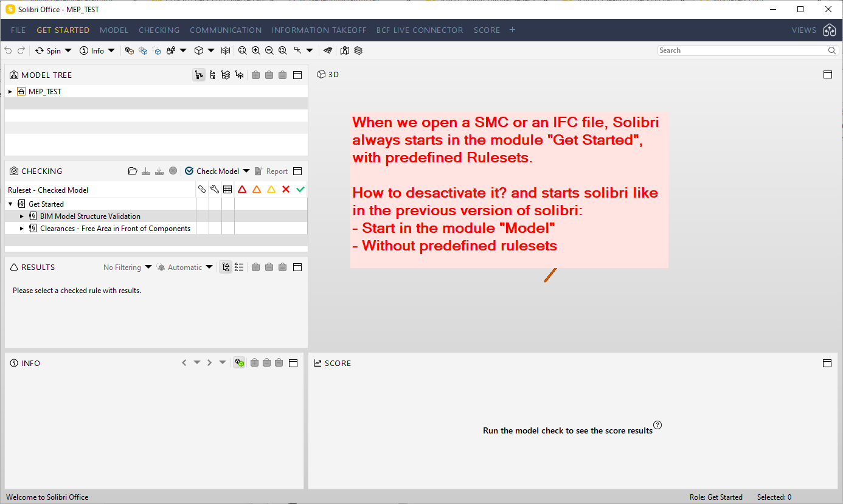The width and height of the screenshot is (843, 504).
Task: Open the FILE menu
Action: 18,30
